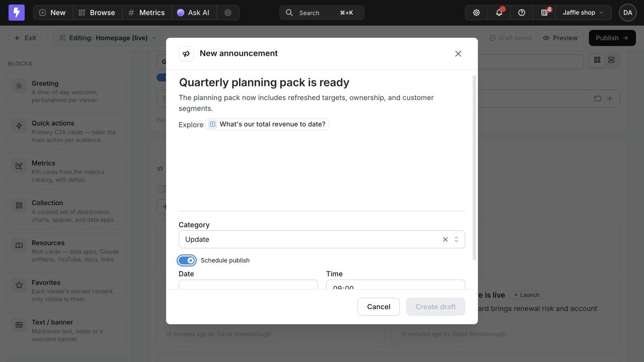Viewport: 644px width, 362px height.
Task: Open the help question mark icon
Action: pos(522,13)
